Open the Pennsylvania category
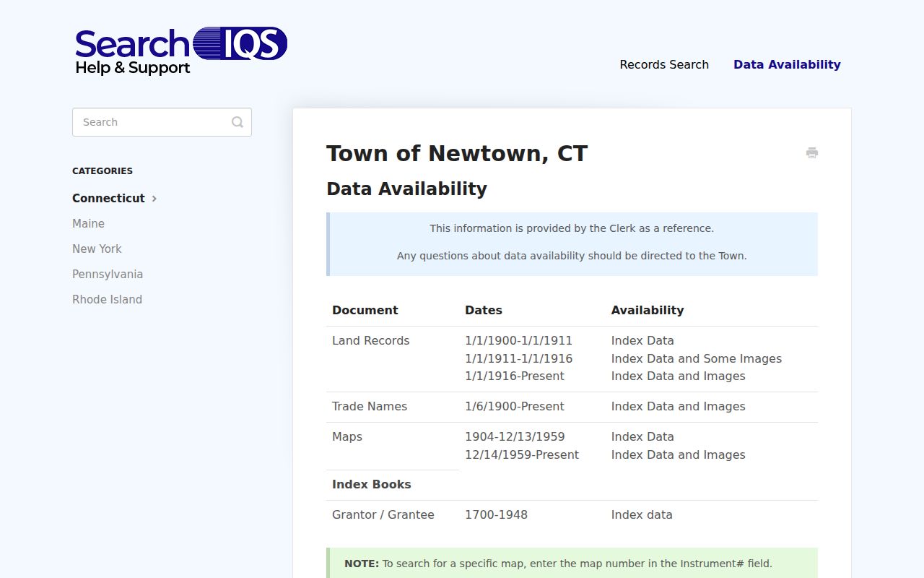Viewport: 924px width, 578px height. [108, 274]
